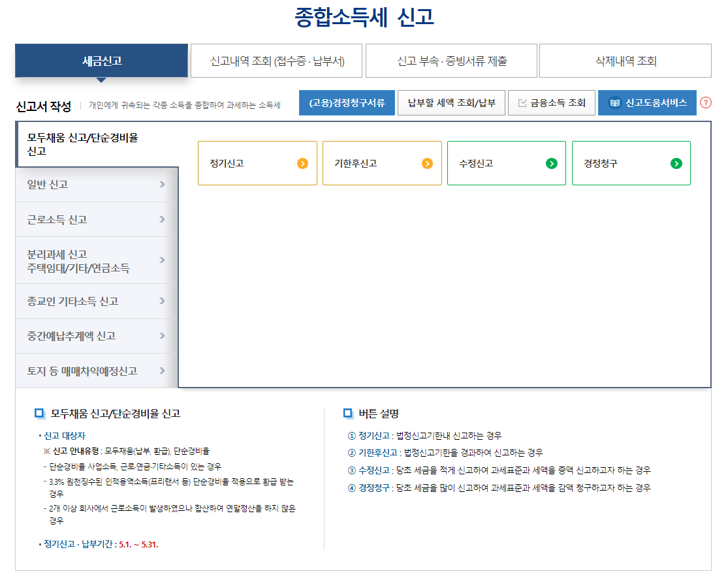Click the 정기신고·납부기간 5.1.~5.31. text

[x=101, y=544]
